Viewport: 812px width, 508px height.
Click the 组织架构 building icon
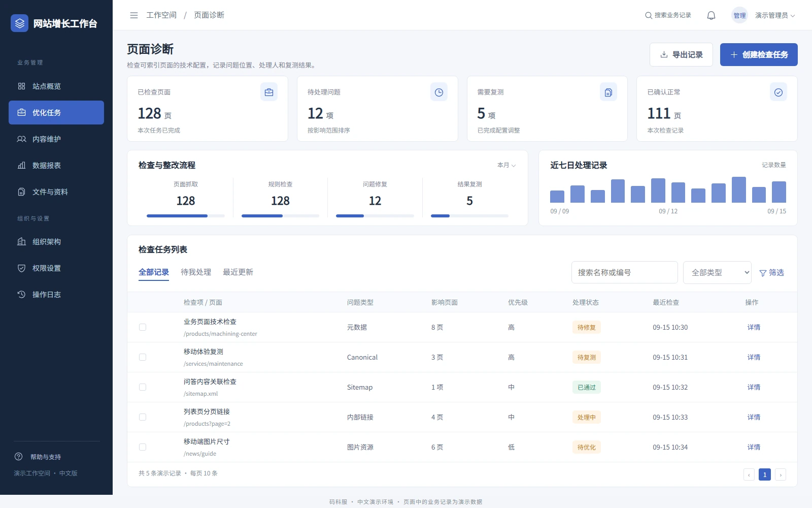[21, 242]
